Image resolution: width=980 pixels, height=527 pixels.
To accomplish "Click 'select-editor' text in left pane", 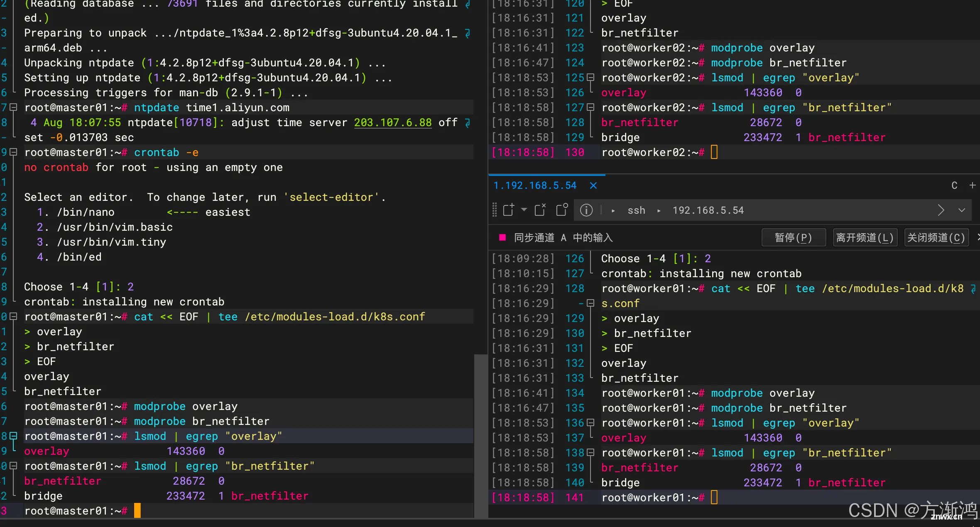I will (x=331, y=197).
